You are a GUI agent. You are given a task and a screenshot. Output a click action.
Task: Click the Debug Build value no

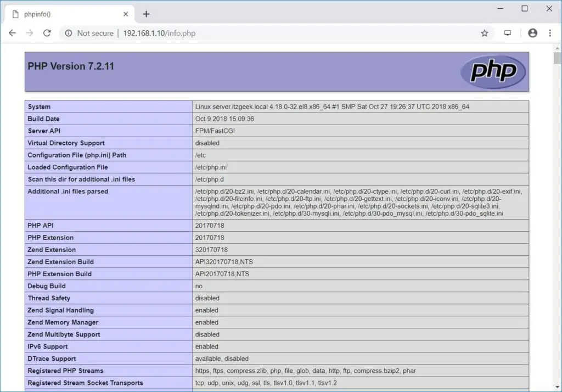click(x=199, y=286)
